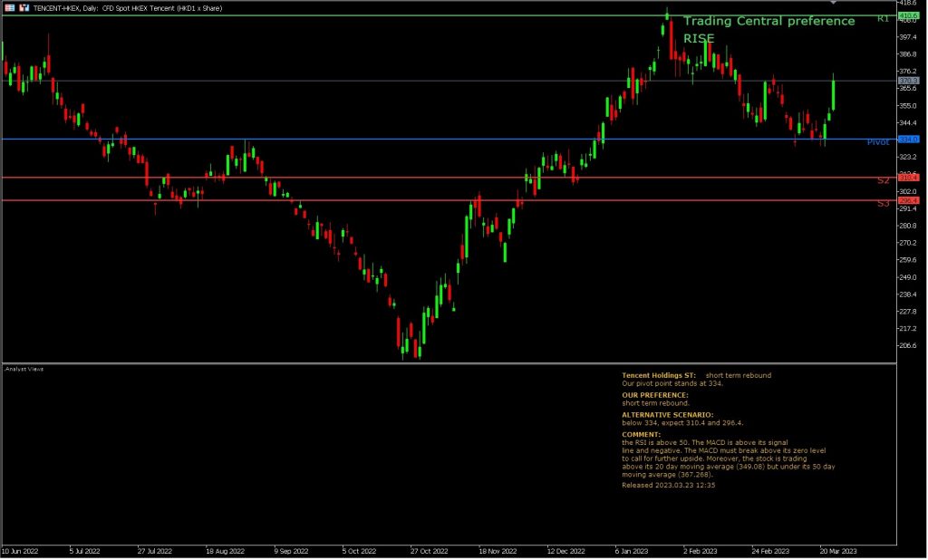The width and height of the screenshot is (928, 560).
Task: Click the depth of market grid icon
Action: (9, 8)
